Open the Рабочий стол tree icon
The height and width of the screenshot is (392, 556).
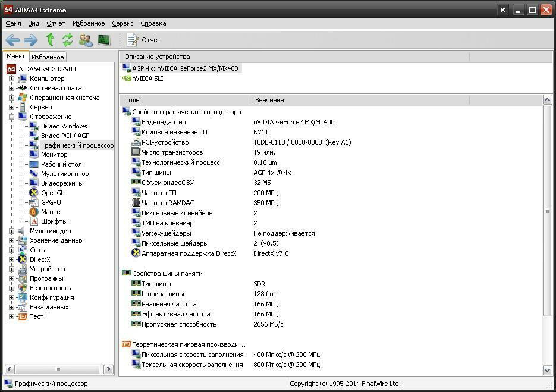pos(34,164)
